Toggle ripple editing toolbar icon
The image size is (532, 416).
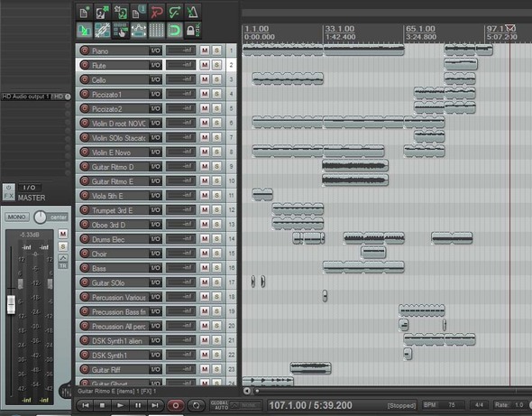121,31
